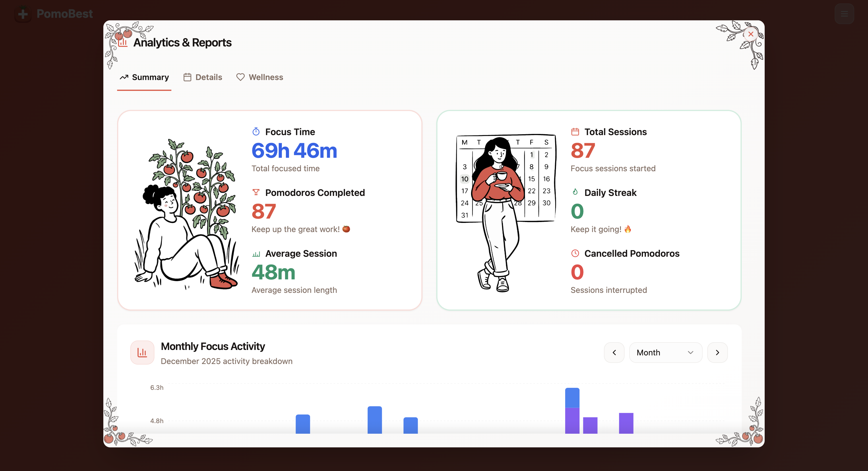This screenshot has height=471, width=868.
Task: Click the calendar woman illustration
Action: pos(505,213)
